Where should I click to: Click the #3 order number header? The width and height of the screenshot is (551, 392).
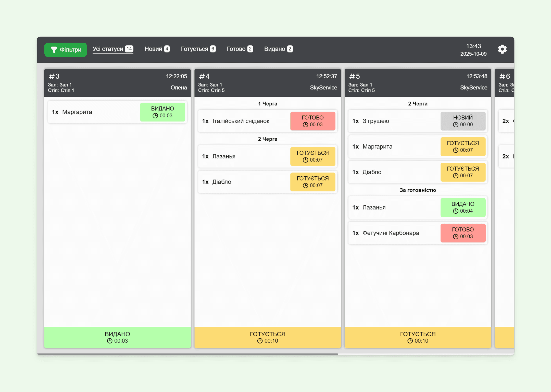54,76
